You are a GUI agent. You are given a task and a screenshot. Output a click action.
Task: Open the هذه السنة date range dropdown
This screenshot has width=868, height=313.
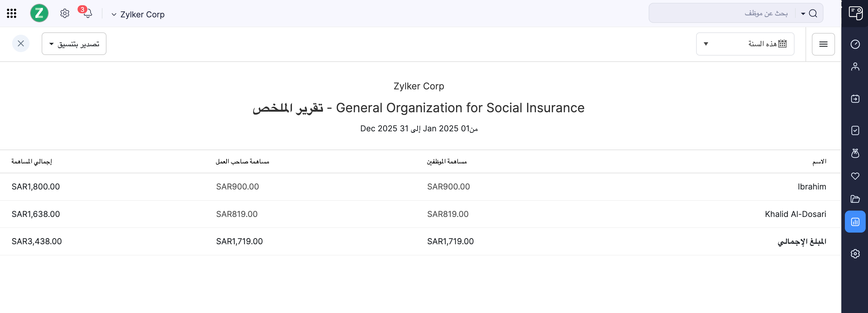pos(745,44)
